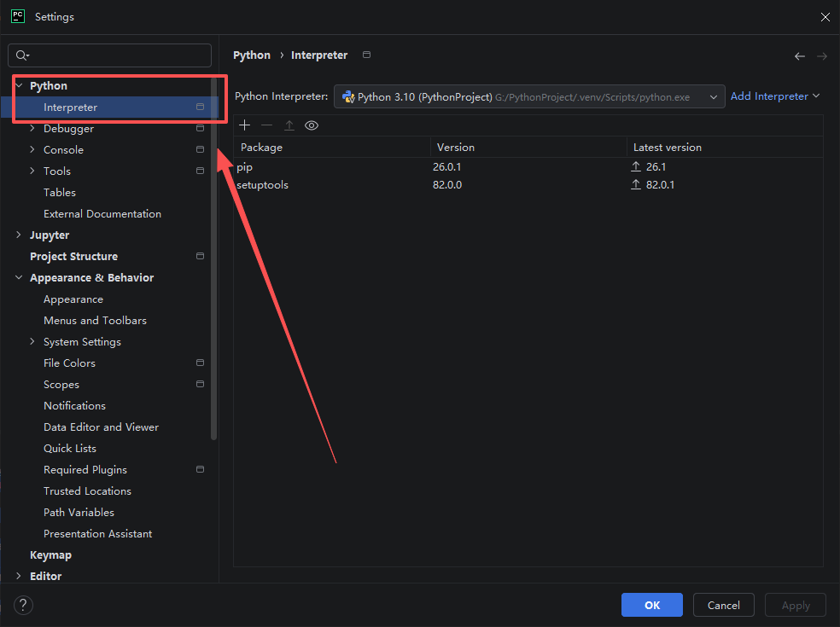Select the pip package row
Screen dimensions: 840x627
tap(528, 167)
